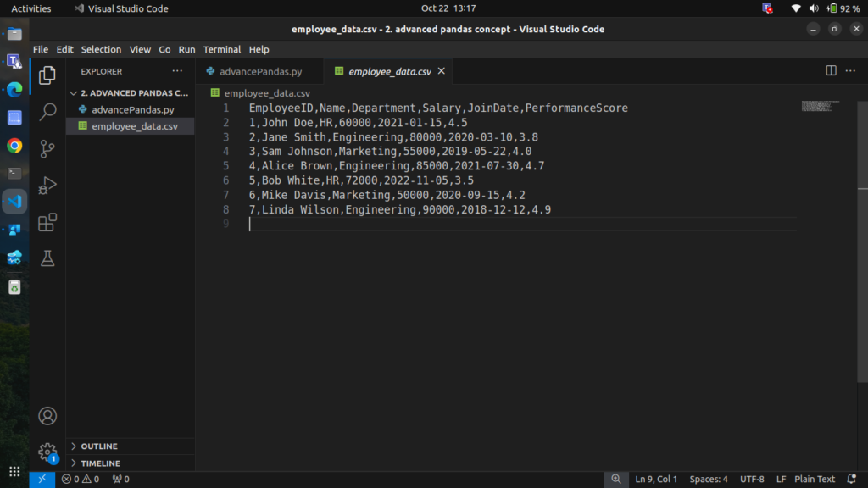The width and height of the screenshot is (868, 488).
Task: Click Plain Text language mode in status bar
Action: 815,480
